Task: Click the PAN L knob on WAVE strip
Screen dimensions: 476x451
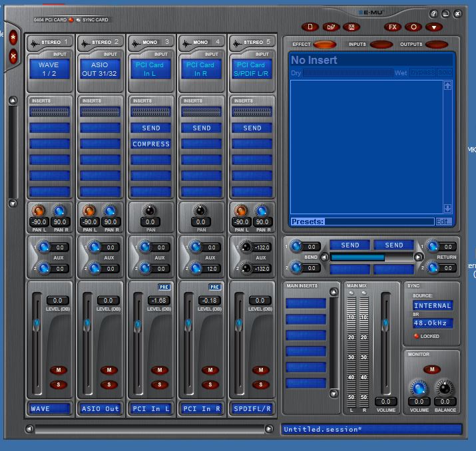Action: pyautogui.click(x=39, y=210)
